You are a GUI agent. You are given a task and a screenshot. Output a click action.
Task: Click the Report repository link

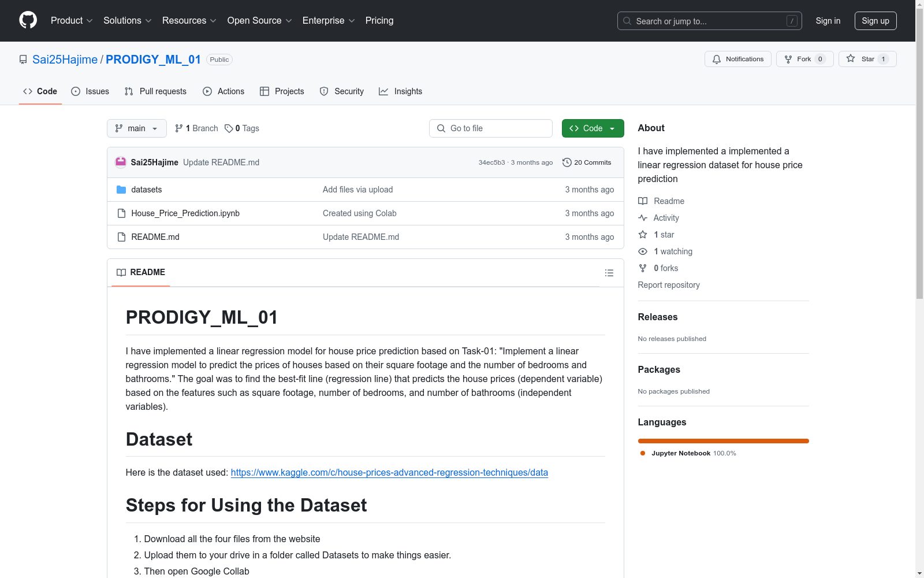tap(669, 285)
